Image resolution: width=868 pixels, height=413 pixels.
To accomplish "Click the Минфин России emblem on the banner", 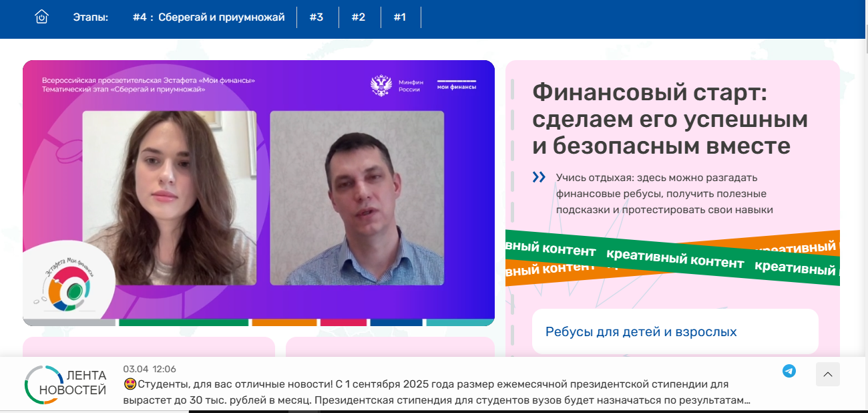I will tap(381, 86).
